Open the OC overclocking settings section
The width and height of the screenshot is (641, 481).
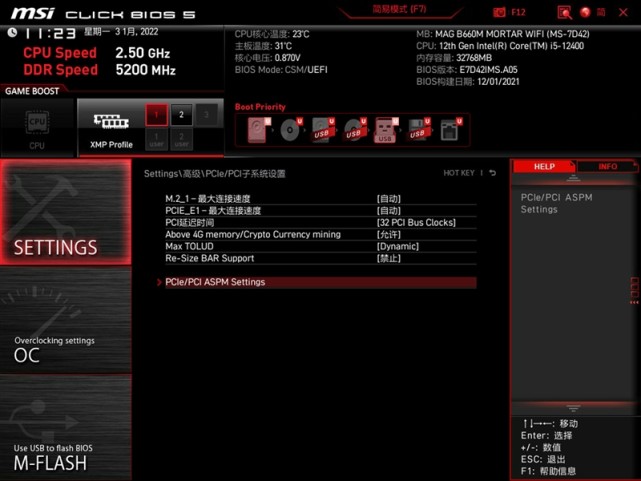tap(66, 321)
